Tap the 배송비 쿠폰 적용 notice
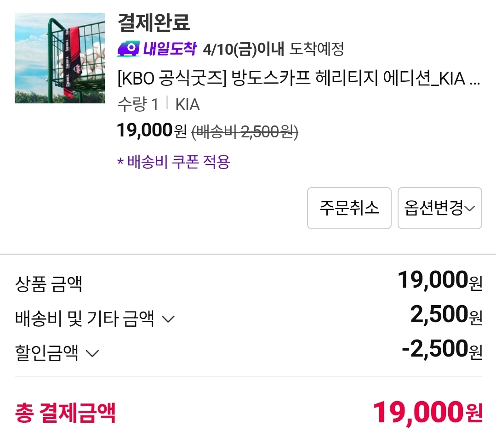 coord(174,162)
